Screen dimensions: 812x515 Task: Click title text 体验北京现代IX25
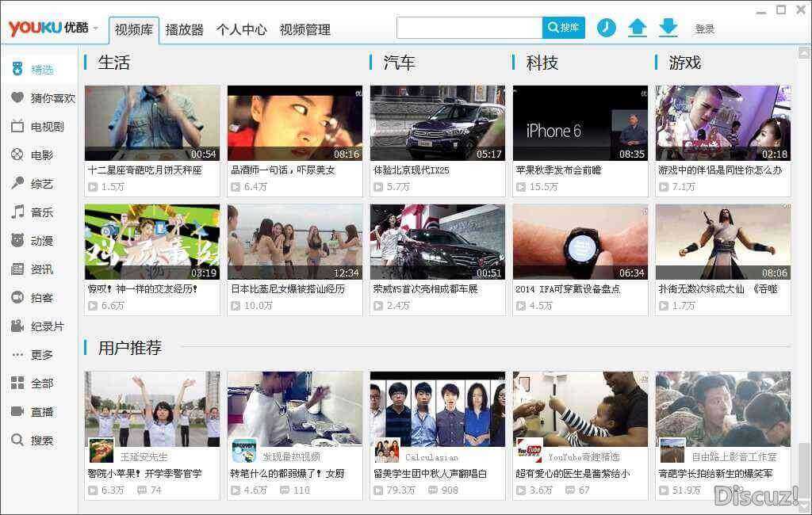(x=412, y=170)
